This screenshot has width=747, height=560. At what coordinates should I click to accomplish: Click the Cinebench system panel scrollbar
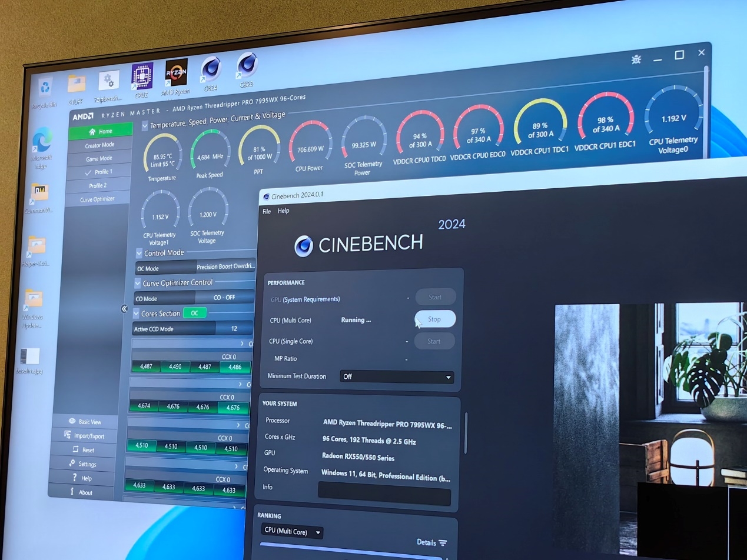(466, 434)
